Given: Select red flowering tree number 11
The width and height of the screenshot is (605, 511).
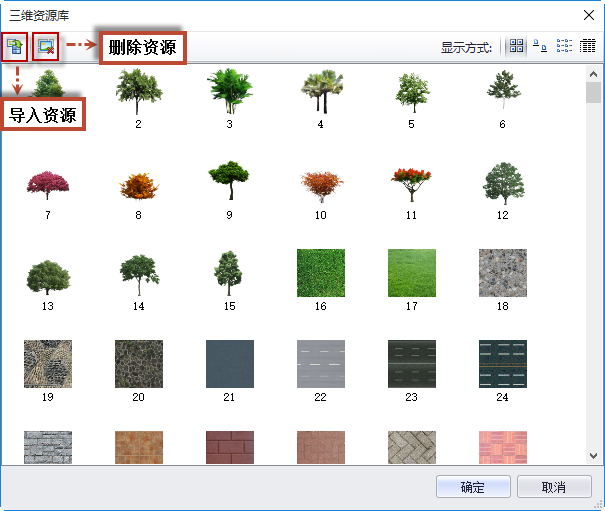Looking at the screenshot, I should (411, 184).
